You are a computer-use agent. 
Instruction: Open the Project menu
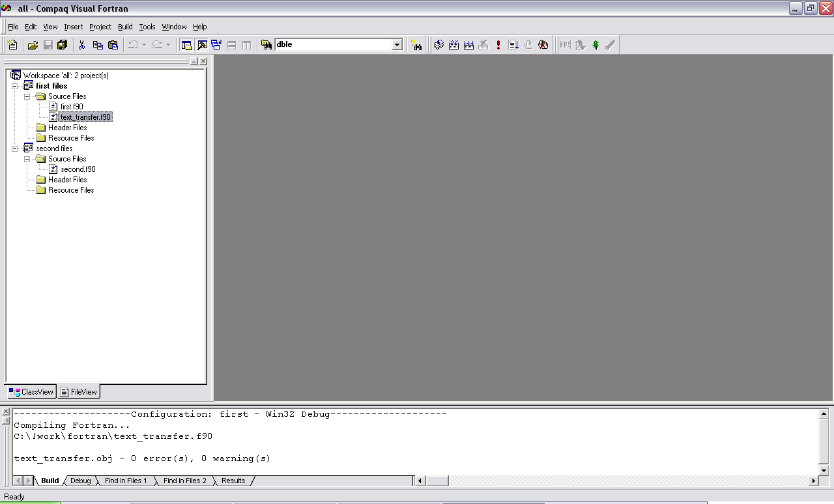coord(100,27)
